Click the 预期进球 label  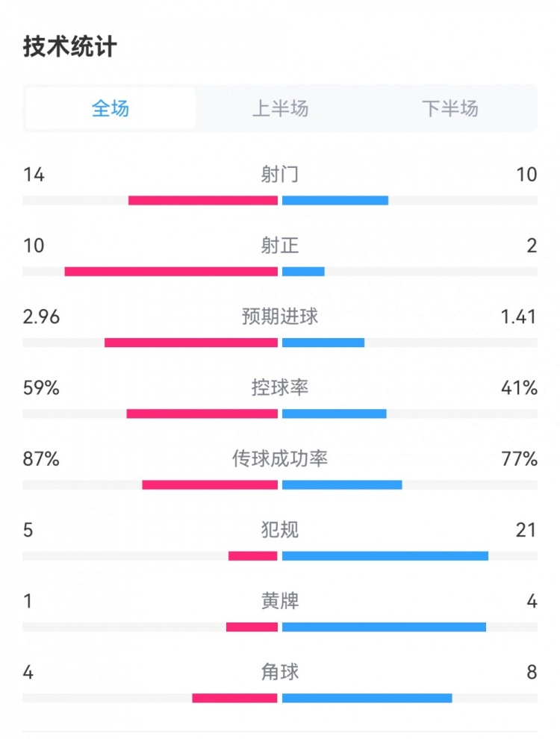coord(280,317)
